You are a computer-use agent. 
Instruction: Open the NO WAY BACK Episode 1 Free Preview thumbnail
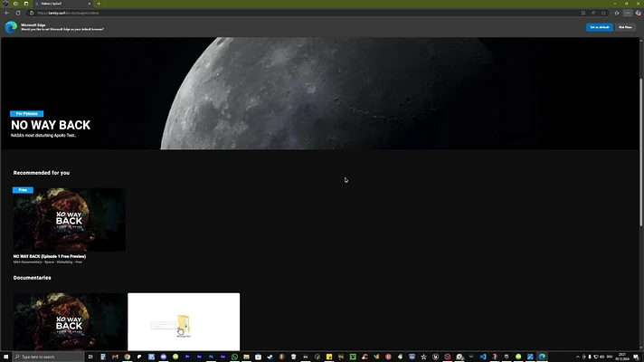70,219
